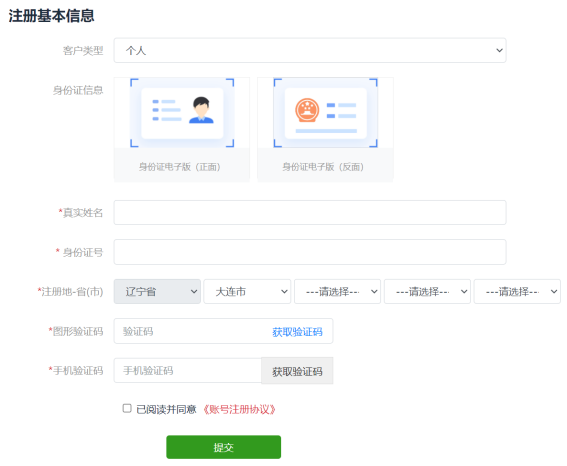
Task: Expand the fourth region 请选择 dropdown
Action: pos(427,291)
